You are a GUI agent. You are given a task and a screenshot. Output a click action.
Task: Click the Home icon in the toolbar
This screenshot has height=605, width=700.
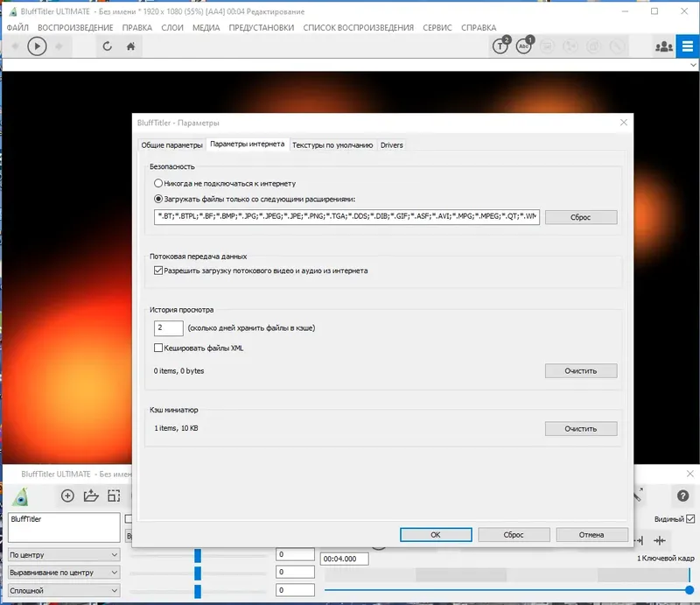click(130, 46)
